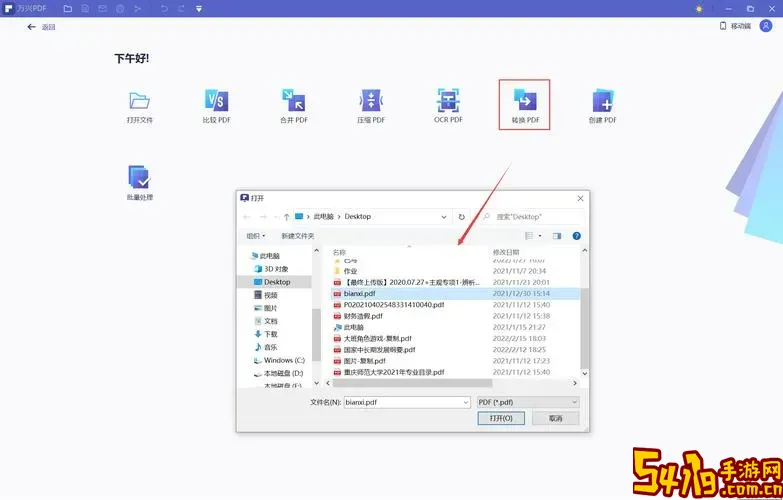The image size is (783, 500).
Task: Open the PDF (*.pdf) file type dropdown
Action: (x=528, y=402)
